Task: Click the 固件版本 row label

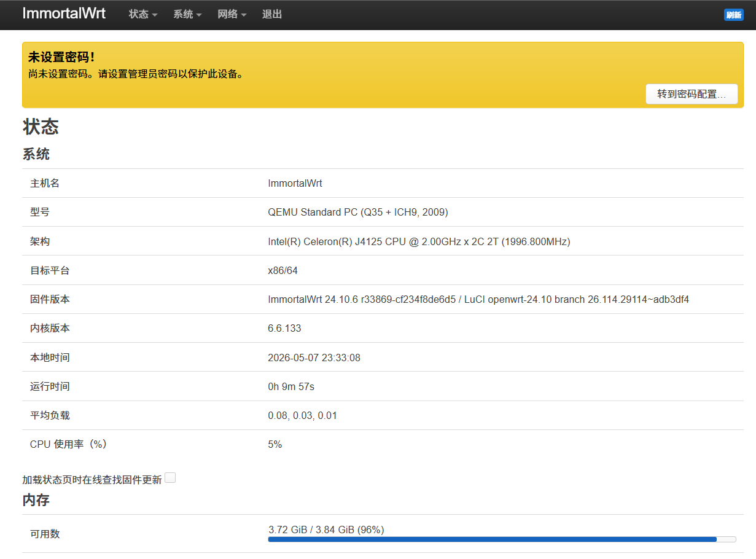Action: 50,299
